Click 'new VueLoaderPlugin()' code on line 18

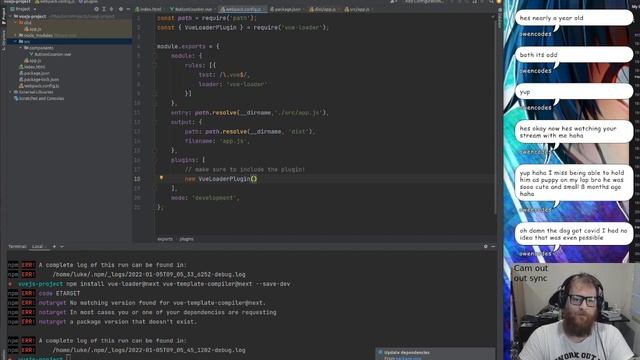[x=221, y=179]
